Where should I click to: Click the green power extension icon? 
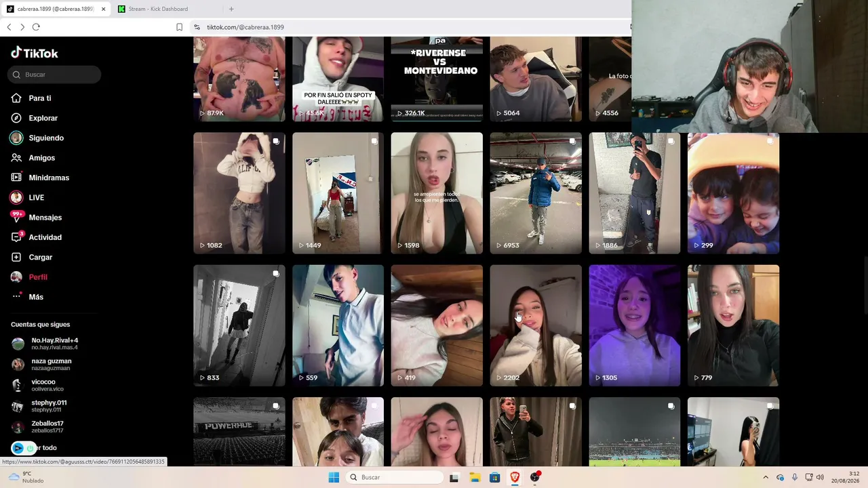tap(30, 448)
